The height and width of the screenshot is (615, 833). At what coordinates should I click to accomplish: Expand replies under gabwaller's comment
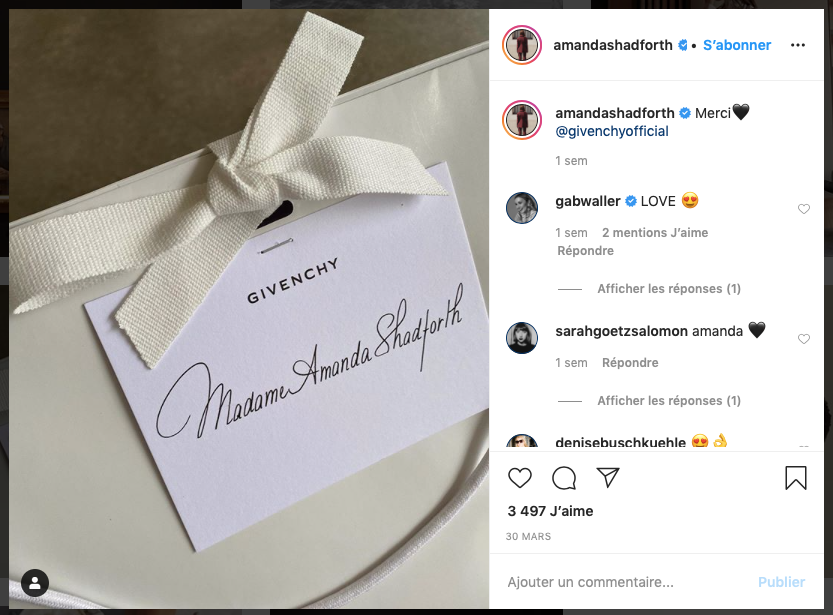[x=668, y=288]
